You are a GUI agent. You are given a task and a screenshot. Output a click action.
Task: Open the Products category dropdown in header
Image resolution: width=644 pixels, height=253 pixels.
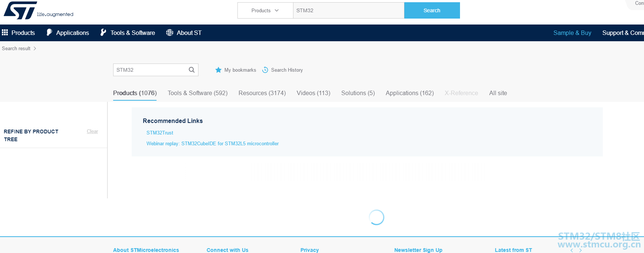coord(265,10)
